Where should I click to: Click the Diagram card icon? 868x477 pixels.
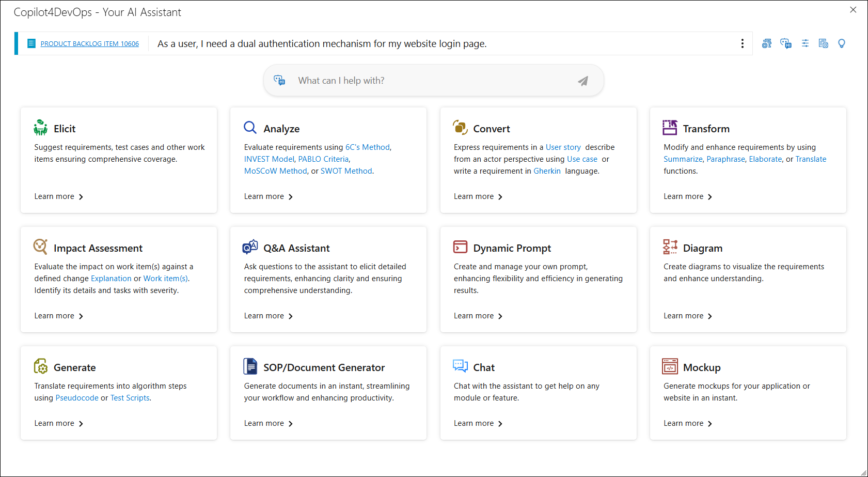click(670, 247)
